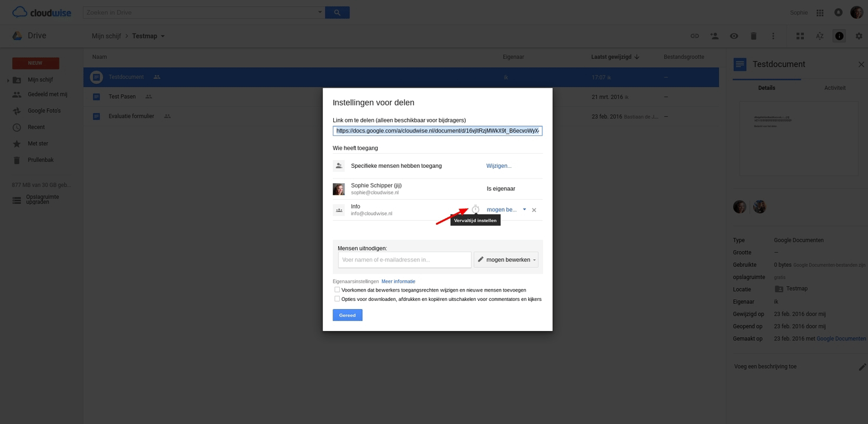Enable prevent editors from changing access checkbox
This screenshot has width=868, height=424.
tap(337, 290)
